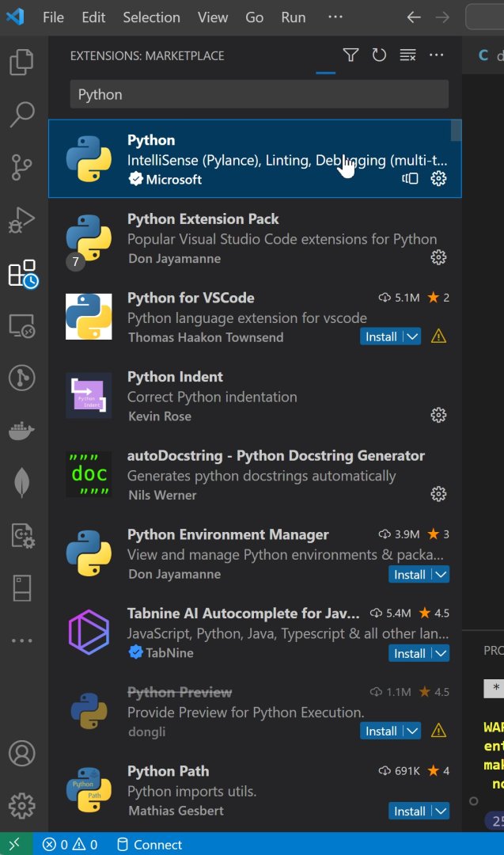Open the Source Control view
Viewport: 504px width, 855px height.
(x=22, y=167)
